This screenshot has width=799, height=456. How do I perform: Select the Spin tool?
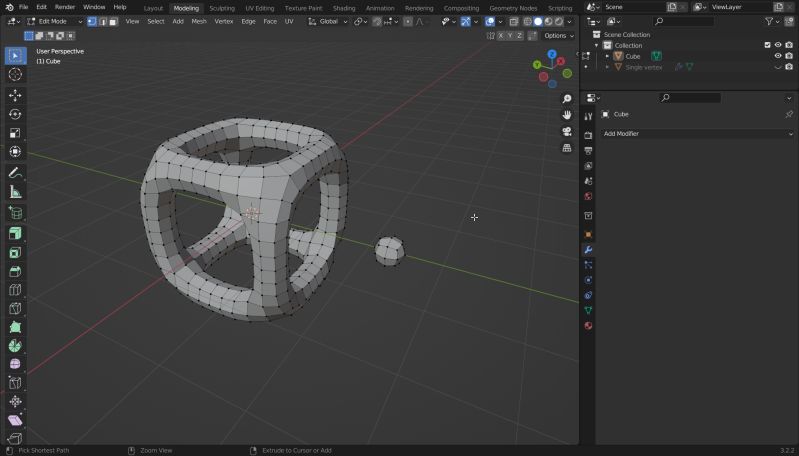[x=15, y=345]
